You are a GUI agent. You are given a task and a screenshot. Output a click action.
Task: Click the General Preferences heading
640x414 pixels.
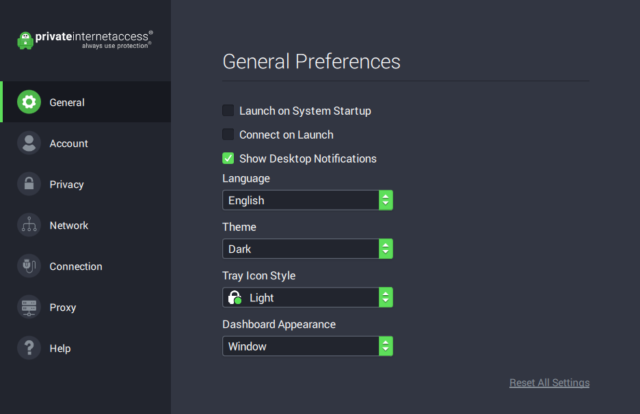point(311,62)
